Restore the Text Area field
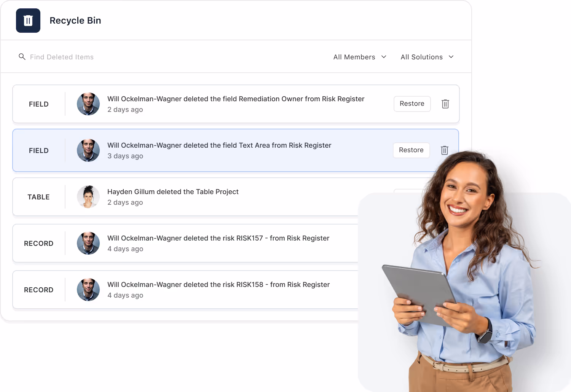 [411, 150]
